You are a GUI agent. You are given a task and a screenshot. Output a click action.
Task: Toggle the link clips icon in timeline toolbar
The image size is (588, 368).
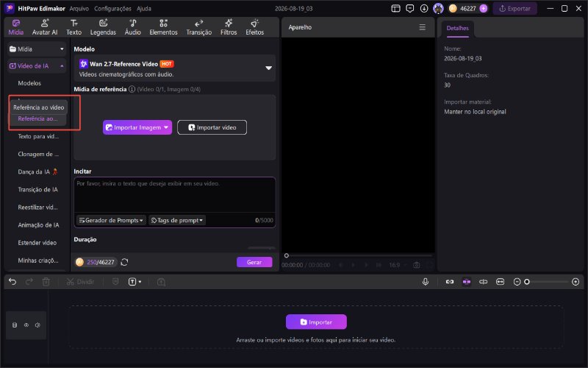tap(450, 282)
